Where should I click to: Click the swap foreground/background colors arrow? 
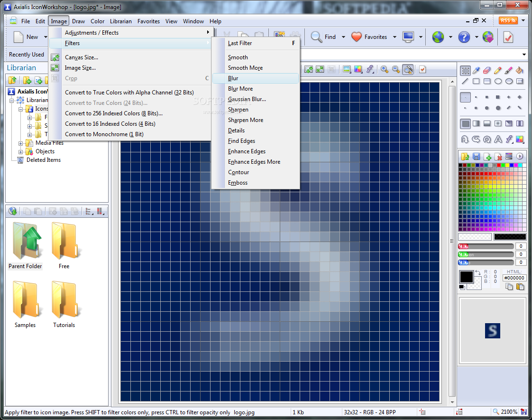(x=478, y=272)
